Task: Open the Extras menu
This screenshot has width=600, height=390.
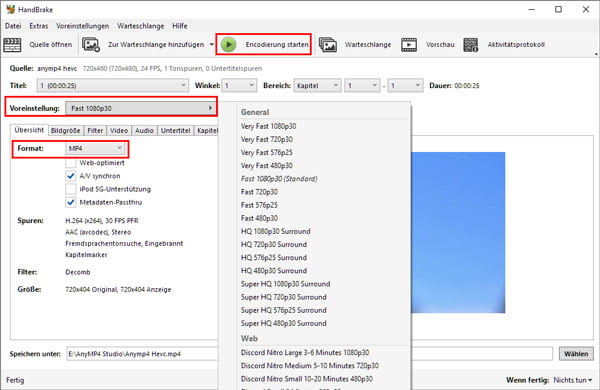Action: point(39,26)
